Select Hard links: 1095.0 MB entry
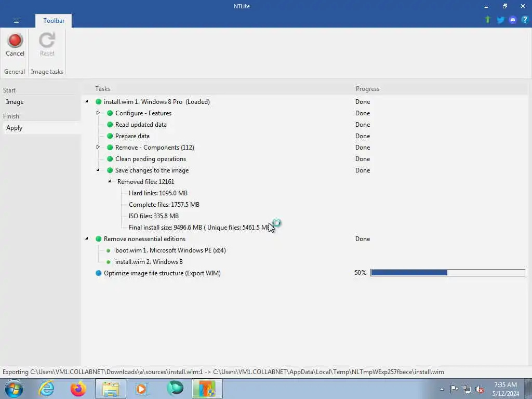This screenshot has width=532, height=399. (x=158, y=193)
